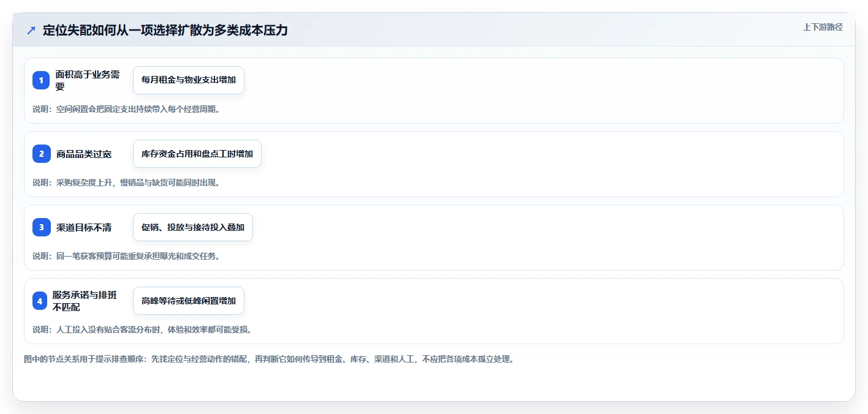The image size is (868, 414).
Task: Click the 上下游路径 label
Action: click(x=823, y=27)
